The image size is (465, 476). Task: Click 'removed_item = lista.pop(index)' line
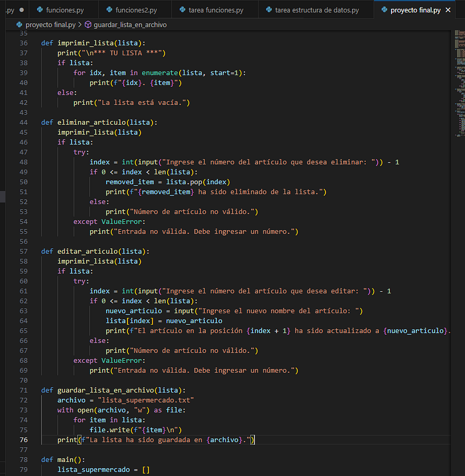(168, 182)
